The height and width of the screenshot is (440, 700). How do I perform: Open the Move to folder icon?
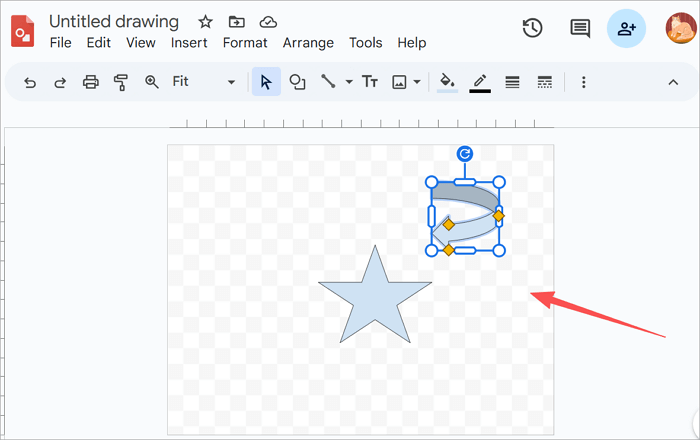(237, 21)
